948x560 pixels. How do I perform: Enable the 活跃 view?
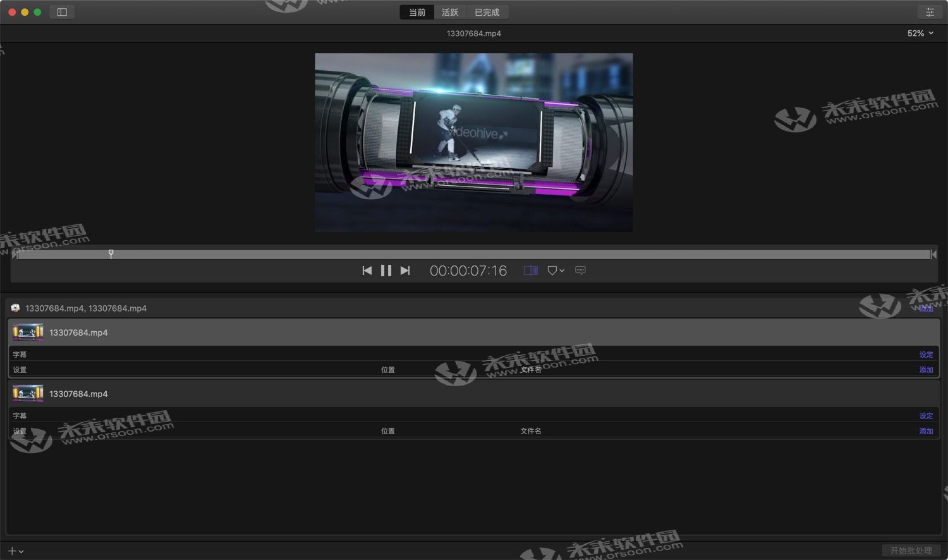449,11
